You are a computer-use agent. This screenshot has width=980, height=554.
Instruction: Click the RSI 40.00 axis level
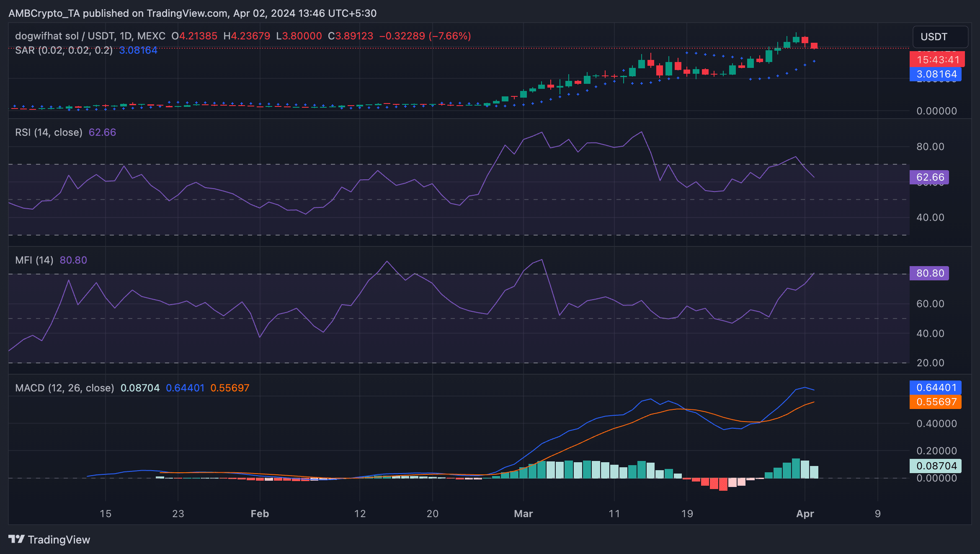pos(930,217)
